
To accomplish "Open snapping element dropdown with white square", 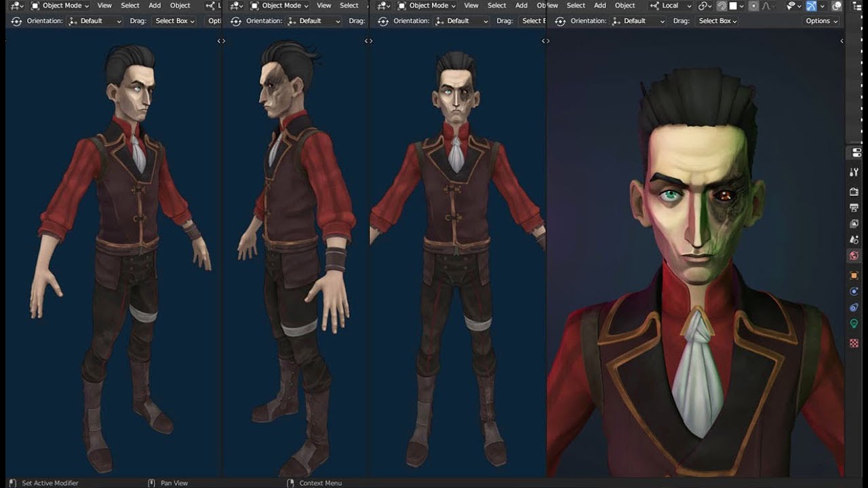I will pyautogui.click(x=736, y=5).
